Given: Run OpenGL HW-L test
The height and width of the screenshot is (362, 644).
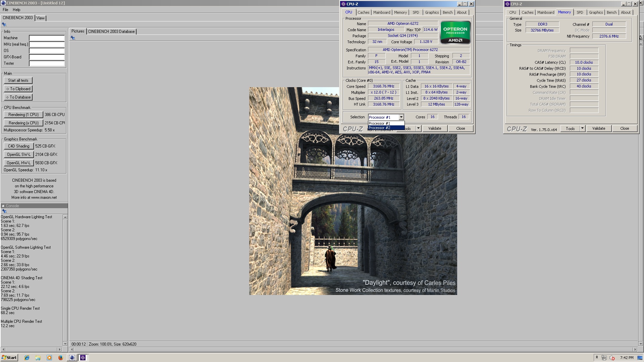Looking at the screenshot, I should pos(19,163).
